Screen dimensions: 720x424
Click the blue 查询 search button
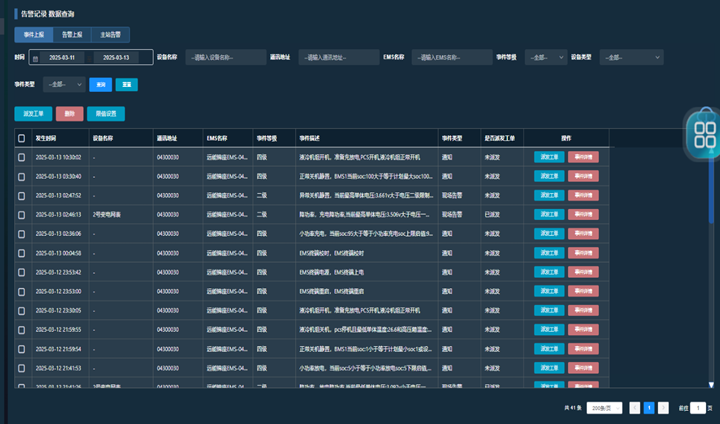pos(101,84)
